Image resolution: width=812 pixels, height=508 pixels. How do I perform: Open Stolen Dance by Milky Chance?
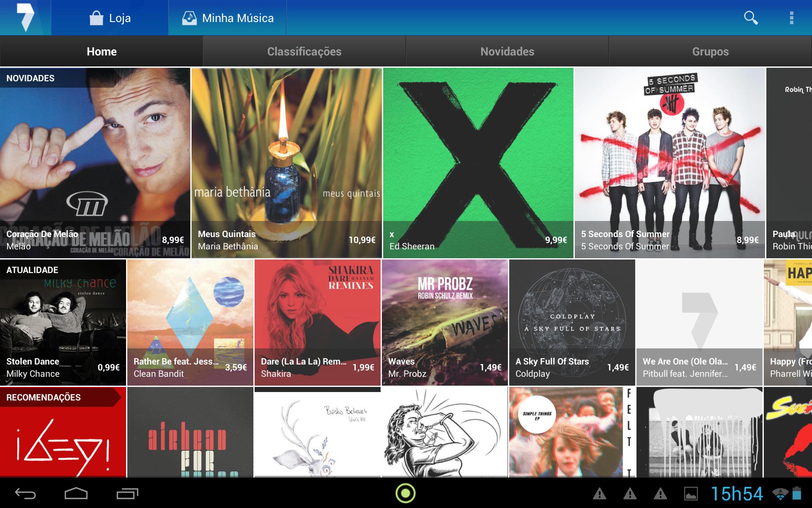tap(63, 323)
